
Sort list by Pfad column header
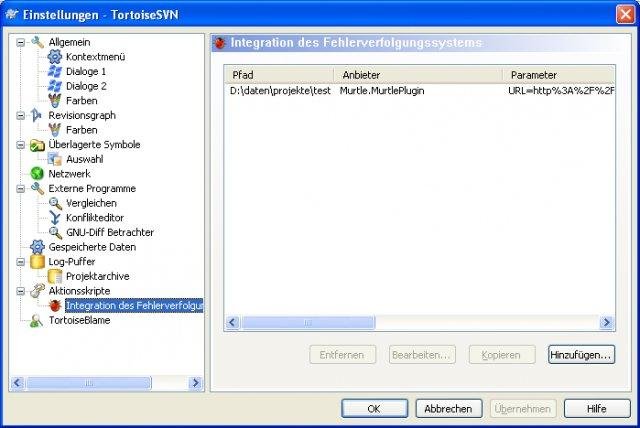pyautogui.click(x=279, y=75)
